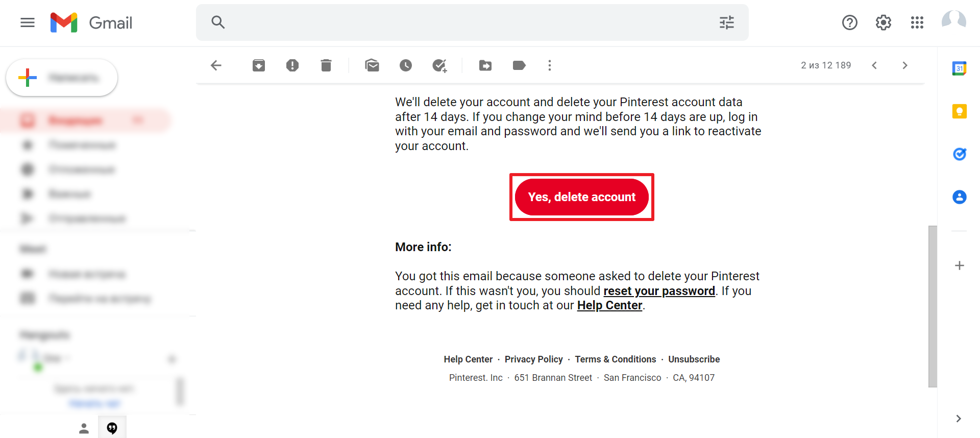The height and width of the screenshot is (438, 980).
Task: Delete email with trash icon
Action: click(326, 65)
